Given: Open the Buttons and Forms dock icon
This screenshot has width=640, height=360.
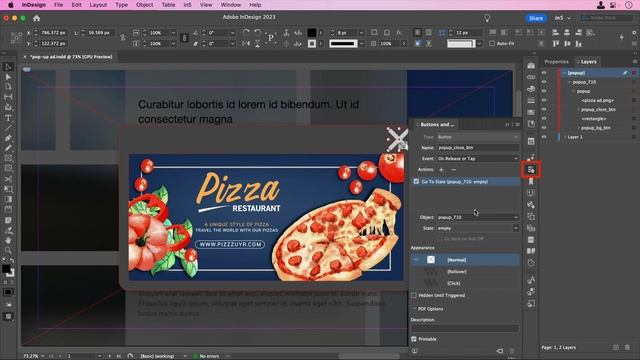Looking at the screenshot, I should (x=531, y=169).
